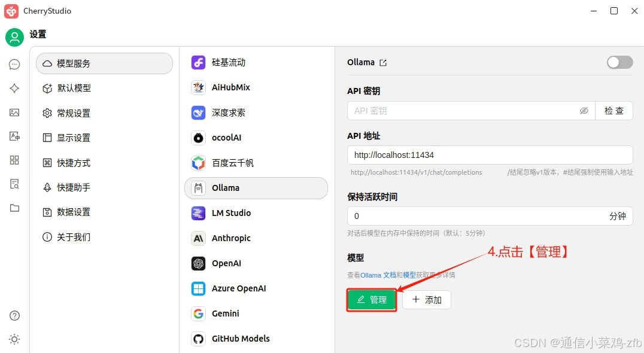
Task: Select the 百度云千帆 provider name
Action: 233,163
